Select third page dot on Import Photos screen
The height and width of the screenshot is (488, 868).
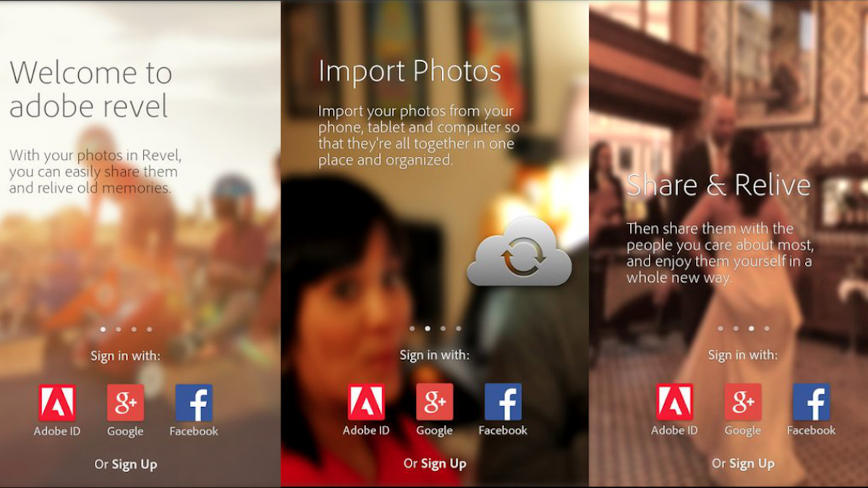[x=443, y=328]
